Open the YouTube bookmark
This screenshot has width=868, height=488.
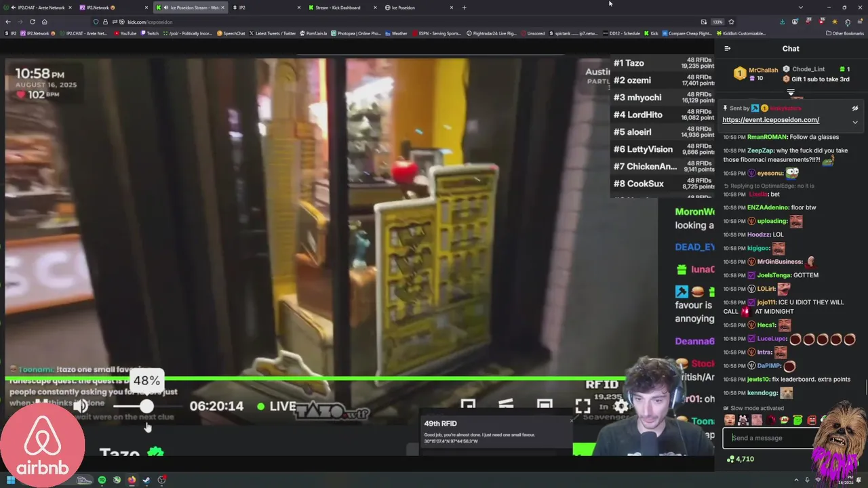tap(125, 33)
